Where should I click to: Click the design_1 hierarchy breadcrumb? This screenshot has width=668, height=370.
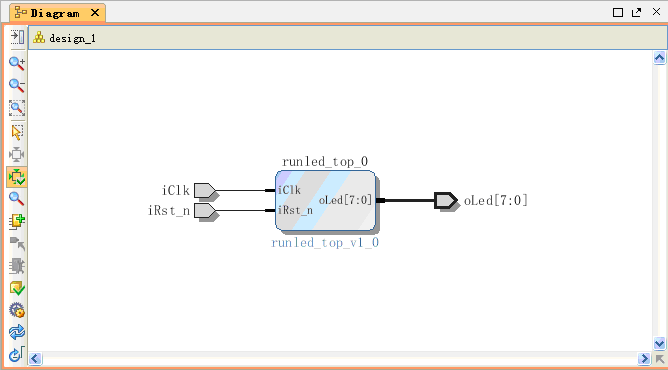click(72, 38)
